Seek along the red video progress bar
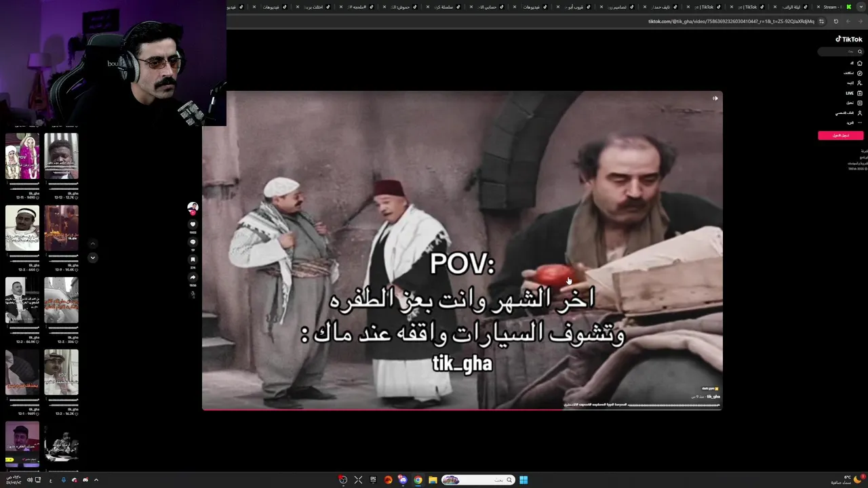This screenshot has height=488, width=868. coord(462,409)
